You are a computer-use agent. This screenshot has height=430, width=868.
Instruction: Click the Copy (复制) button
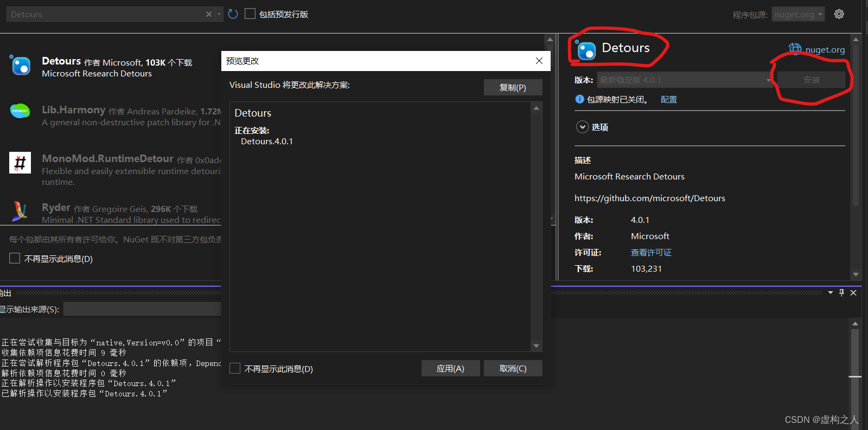point(513,87)
